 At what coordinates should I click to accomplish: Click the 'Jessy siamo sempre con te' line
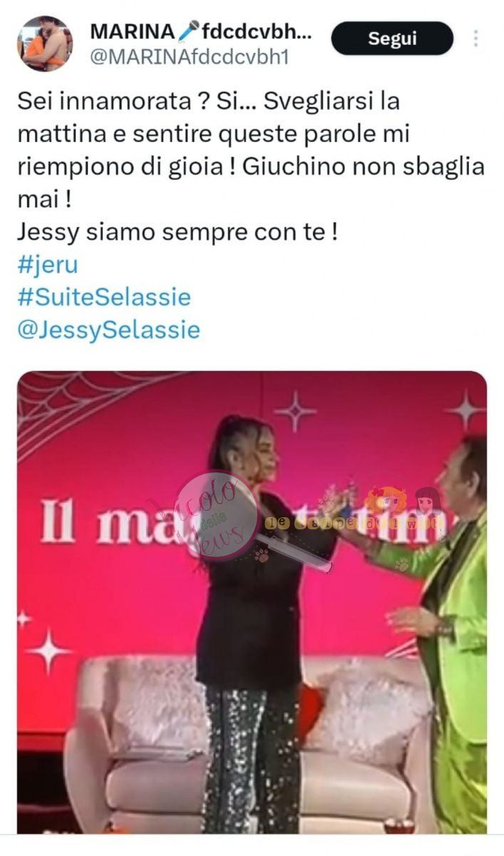(177, 233)
